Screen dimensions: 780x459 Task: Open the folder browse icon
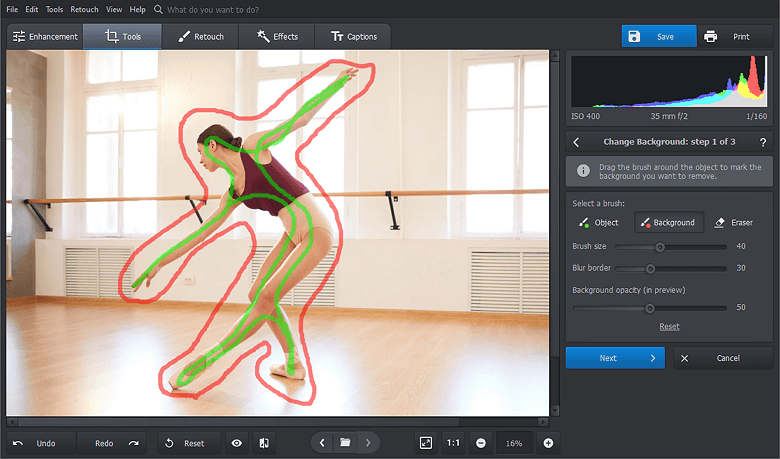pos(345,443)
